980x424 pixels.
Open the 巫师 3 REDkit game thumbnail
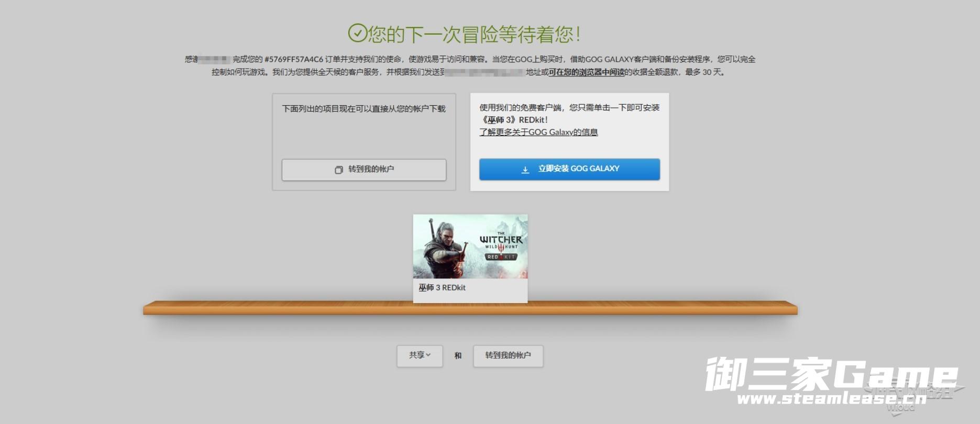click(x=470, y=247)
